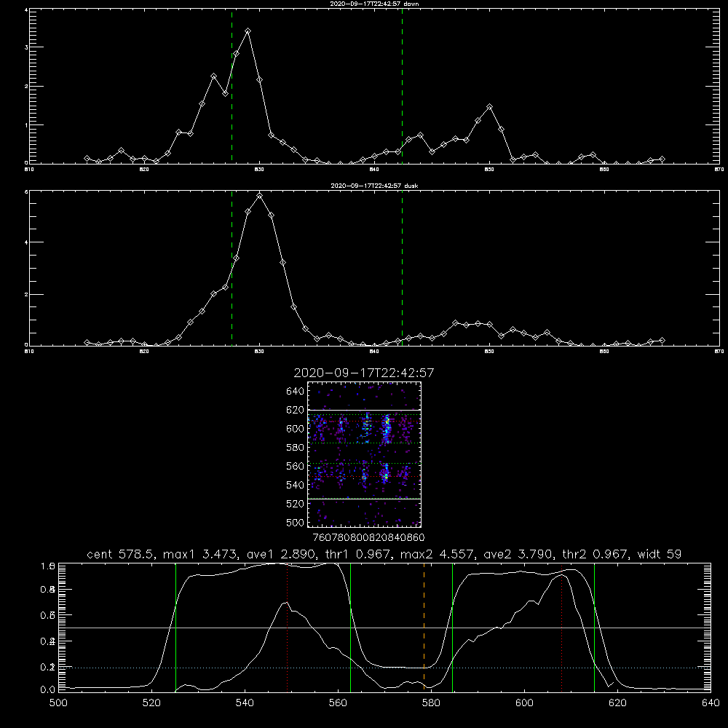Click 'widt 59' in the stats header
Image resolution: width=728 pixels, height=728 pixels.
pyautogui.click(x=660, y=554)
